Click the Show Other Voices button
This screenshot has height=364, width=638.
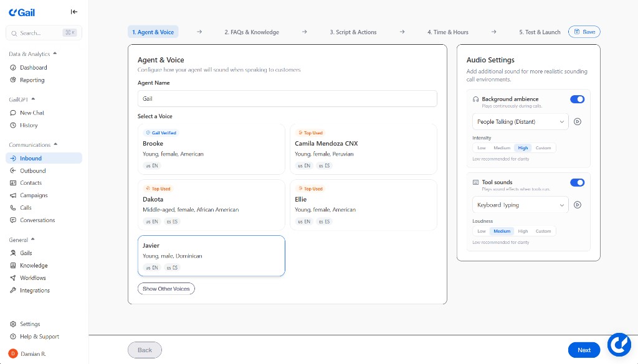click(166, 289)
